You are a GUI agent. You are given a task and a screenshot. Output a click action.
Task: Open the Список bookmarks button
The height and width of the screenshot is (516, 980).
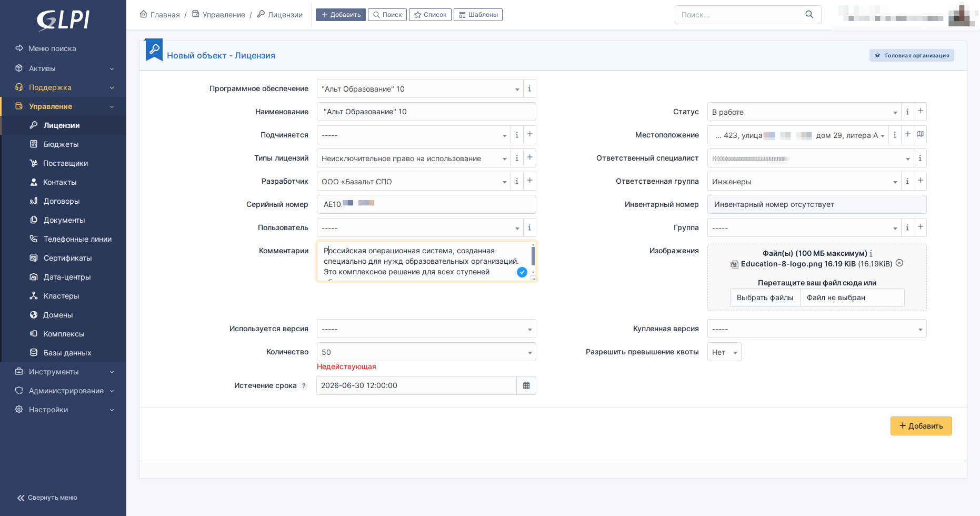tap(430, 15)
